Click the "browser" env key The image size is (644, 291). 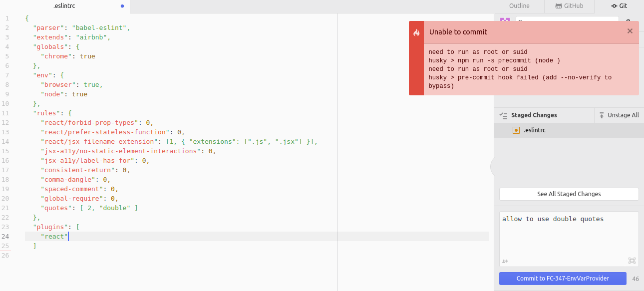(58, 85)
